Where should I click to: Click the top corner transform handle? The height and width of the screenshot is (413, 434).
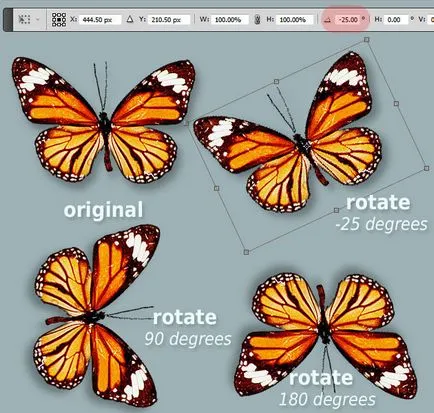click(x=366, y=40)
